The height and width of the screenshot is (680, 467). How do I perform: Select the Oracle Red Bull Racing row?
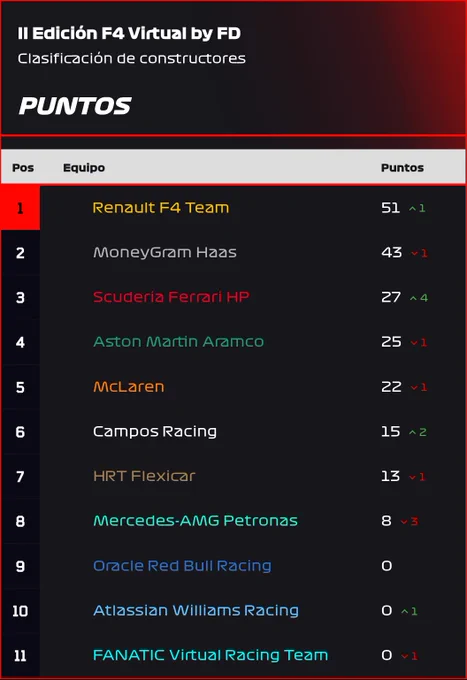point(233,566)
